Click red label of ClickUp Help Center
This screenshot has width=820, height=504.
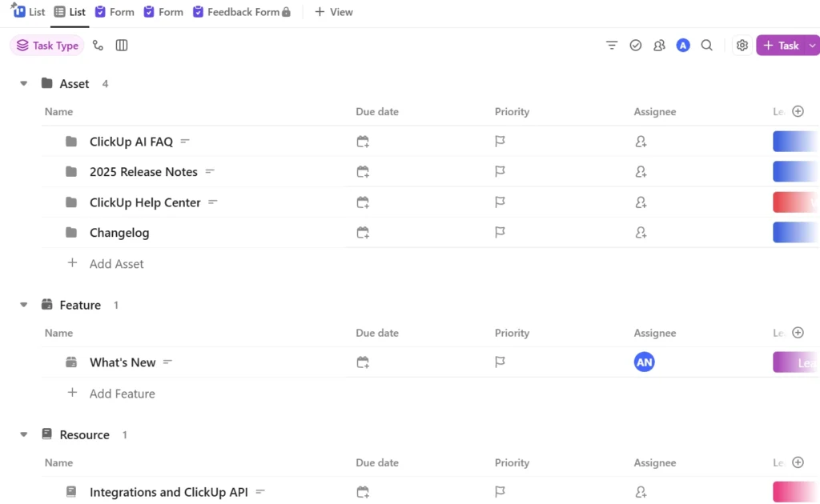[x=796, y=202]
